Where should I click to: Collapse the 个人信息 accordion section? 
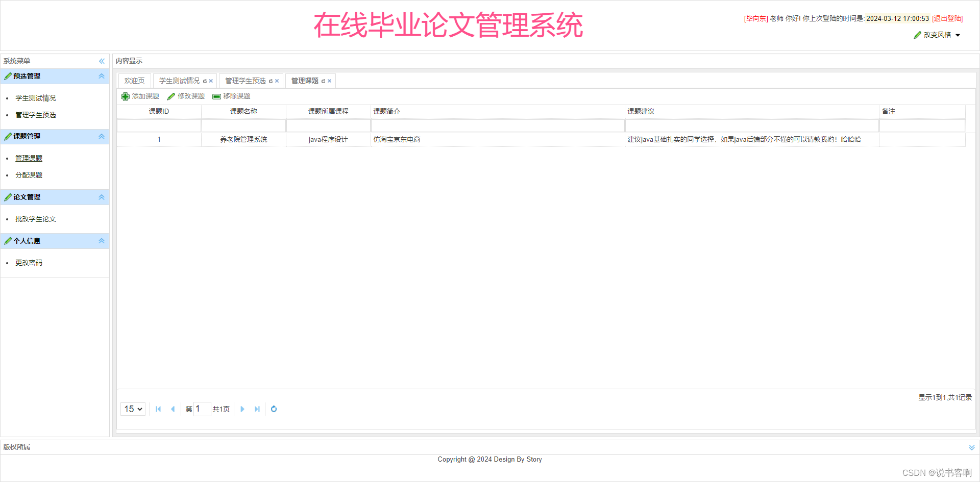click(x=102, y=241)
